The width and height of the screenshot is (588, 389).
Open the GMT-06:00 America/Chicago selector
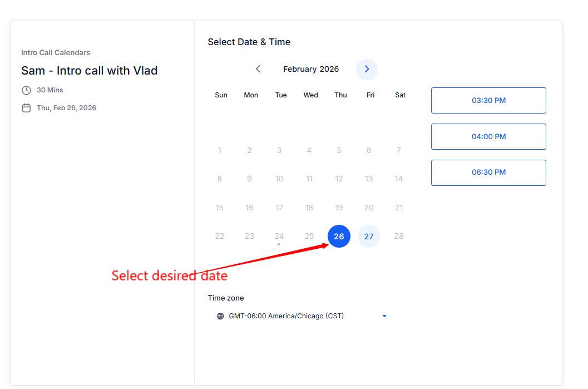coord(286,316)
